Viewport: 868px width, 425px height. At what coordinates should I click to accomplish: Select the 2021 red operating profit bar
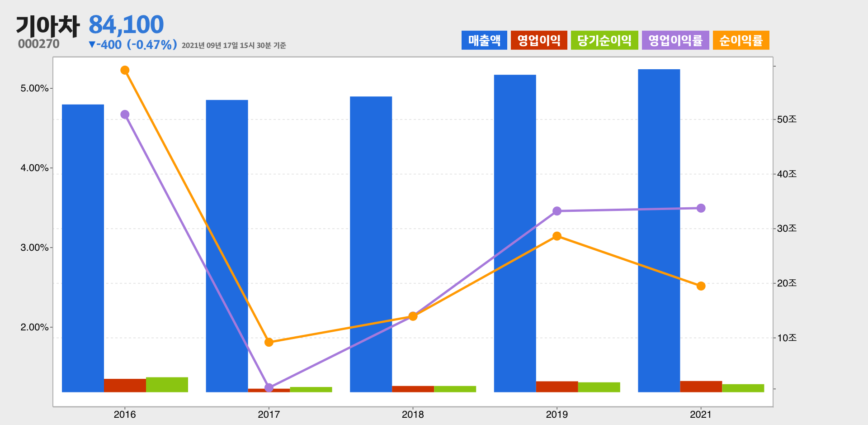(701, 387)
